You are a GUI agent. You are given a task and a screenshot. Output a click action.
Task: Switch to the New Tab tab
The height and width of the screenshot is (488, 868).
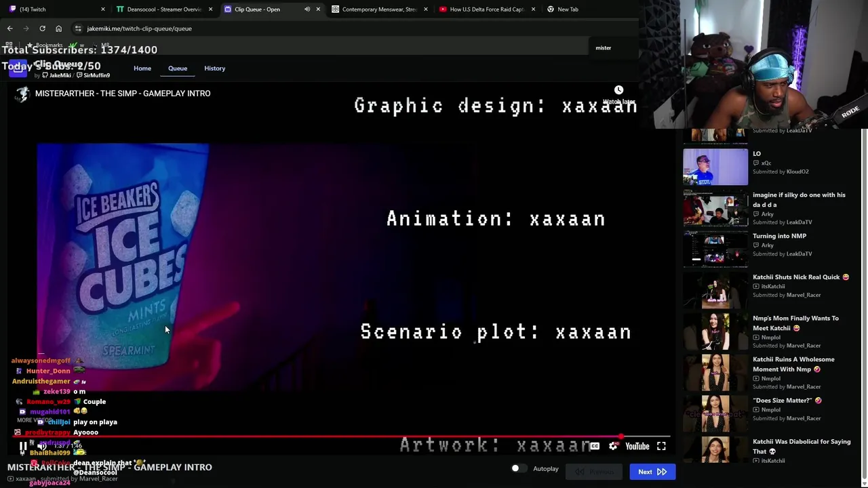pos(568,9)
